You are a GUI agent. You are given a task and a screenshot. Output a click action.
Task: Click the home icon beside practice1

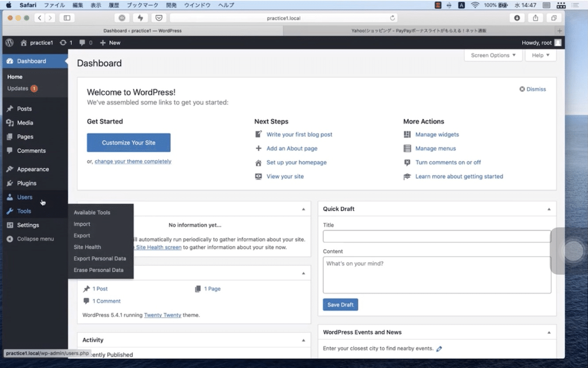pos(23,43)
